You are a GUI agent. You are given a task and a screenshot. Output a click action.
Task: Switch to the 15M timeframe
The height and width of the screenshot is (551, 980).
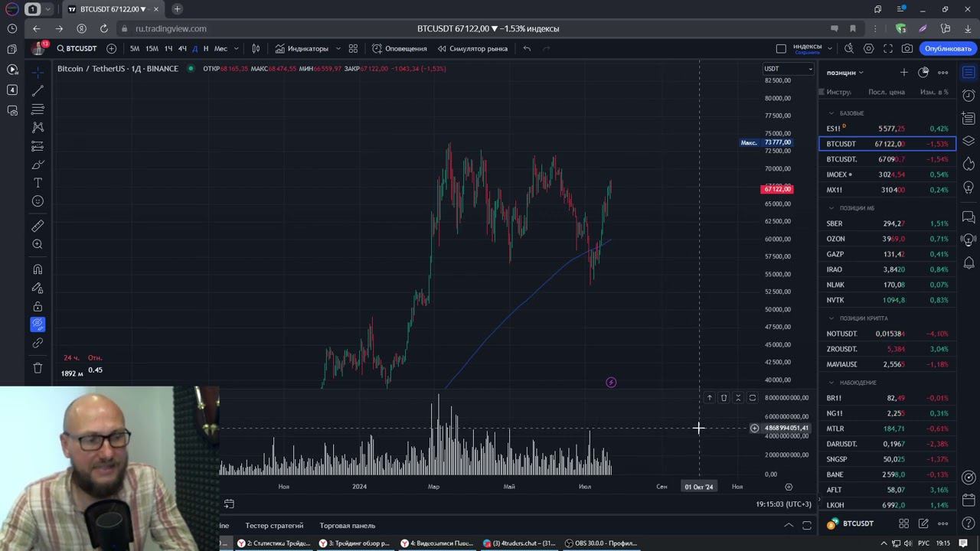152,48
